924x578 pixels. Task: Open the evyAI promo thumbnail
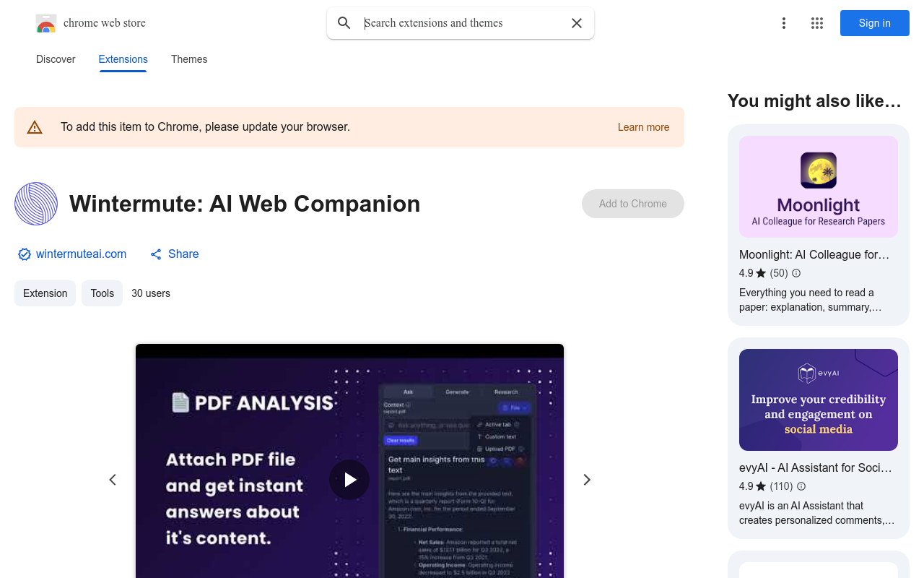click(819, 400)
